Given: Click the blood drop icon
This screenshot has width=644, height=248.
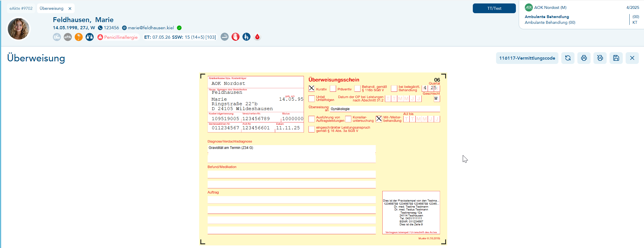Looking at the screenshot, I should tap(257, 37).
